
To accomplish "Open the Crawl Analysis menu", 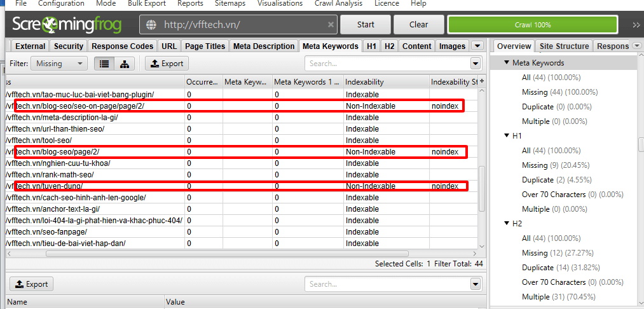I will coord(339,4).
